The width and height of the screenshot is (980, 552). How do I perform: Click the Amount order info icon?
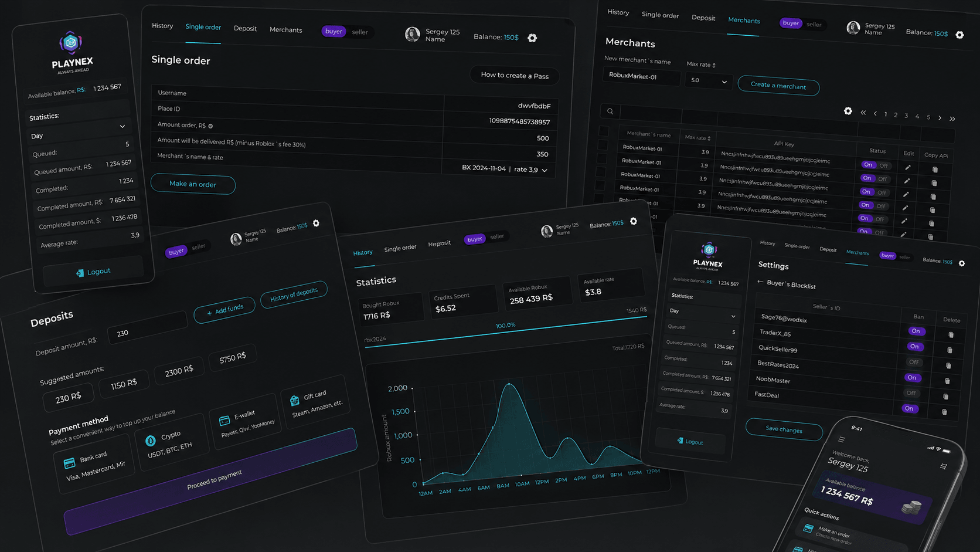click(210, 126)
